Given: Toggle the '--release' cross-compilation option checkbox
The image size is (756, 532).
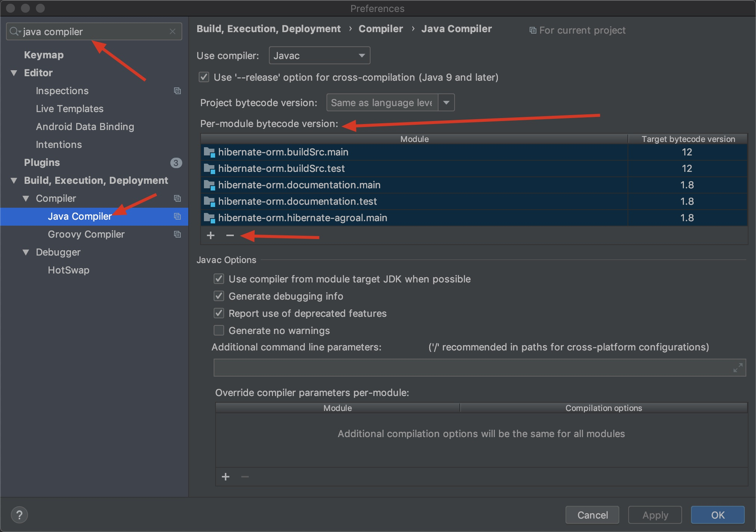Looking at the screenshot, I should (204, 77).
